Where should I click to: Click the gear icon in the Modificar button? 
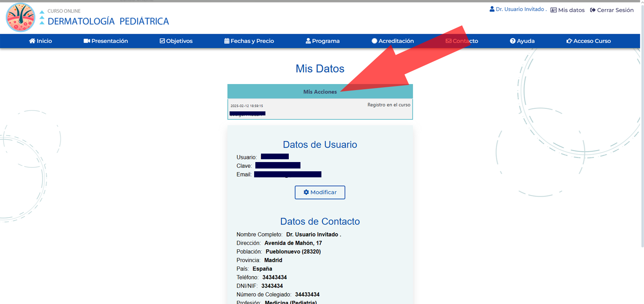306,192
